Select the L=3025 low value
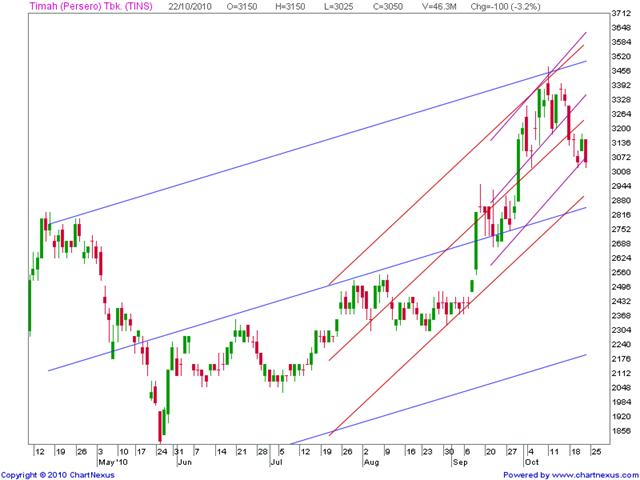Viewport: 640px width, 480px height. [x=338, y=7]
